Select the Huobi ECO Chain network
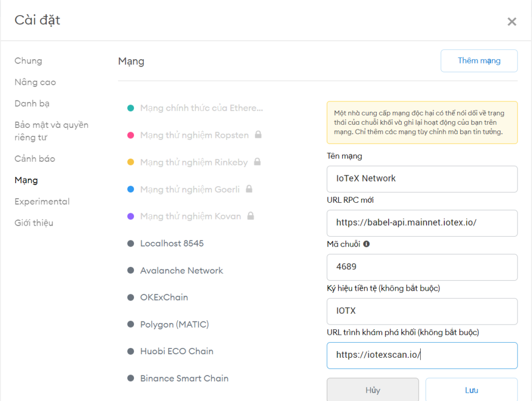Viewport: 532px width, 401px height. click(x=177, y=351)
